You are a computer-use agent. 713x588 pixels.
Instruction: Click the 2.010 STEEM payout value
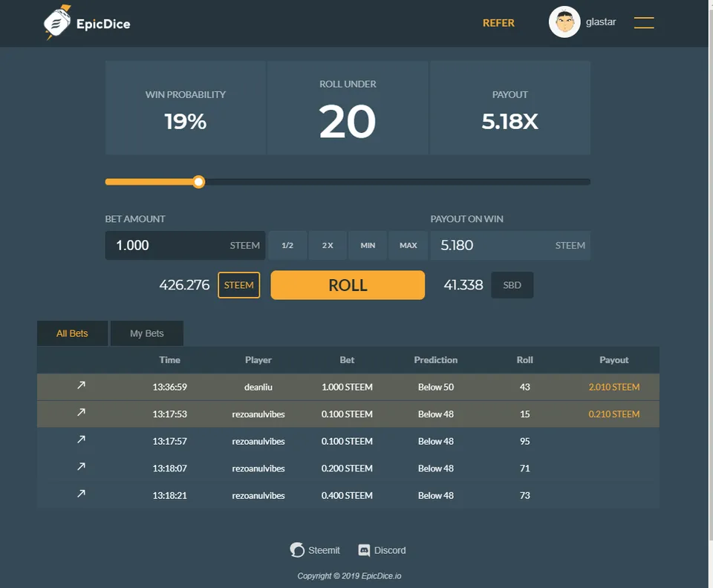[614, 387]
